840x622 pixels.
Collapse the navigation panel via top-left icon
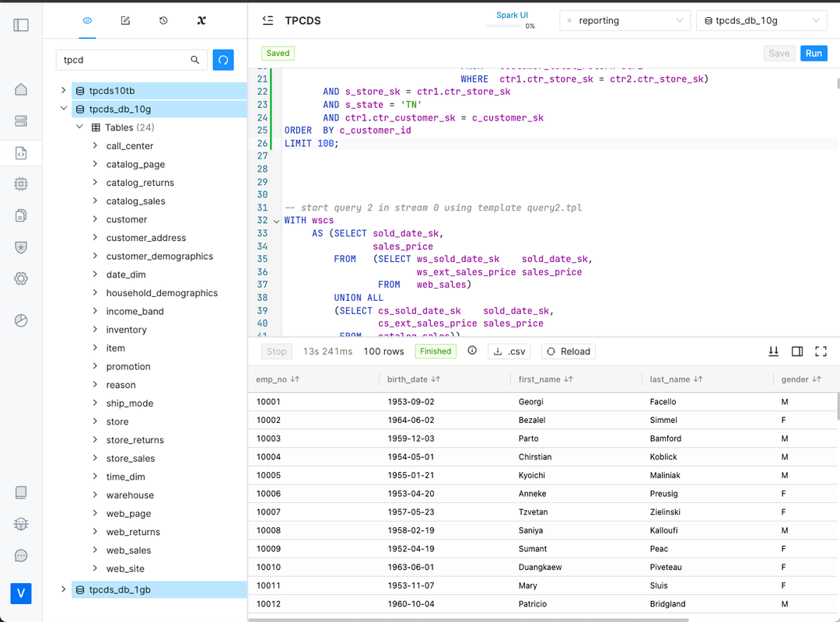pos(20,24)
